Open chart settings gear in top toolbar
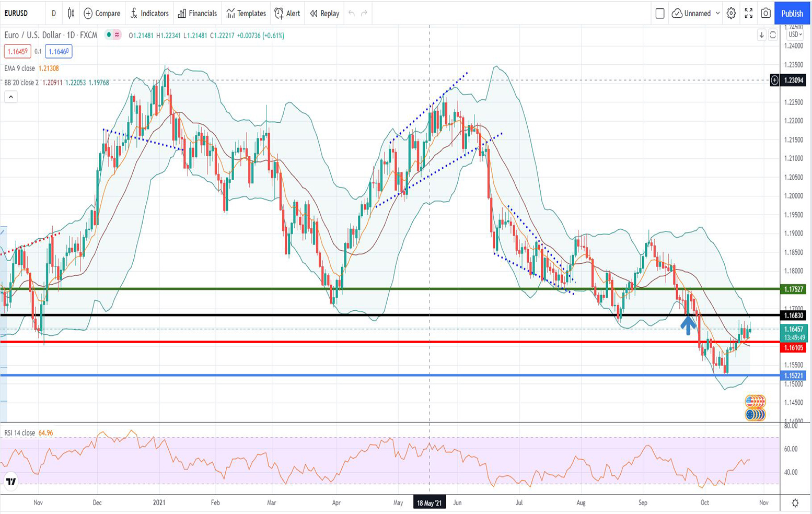The width and height of the screenshot is (812, 514). point(731,14)
